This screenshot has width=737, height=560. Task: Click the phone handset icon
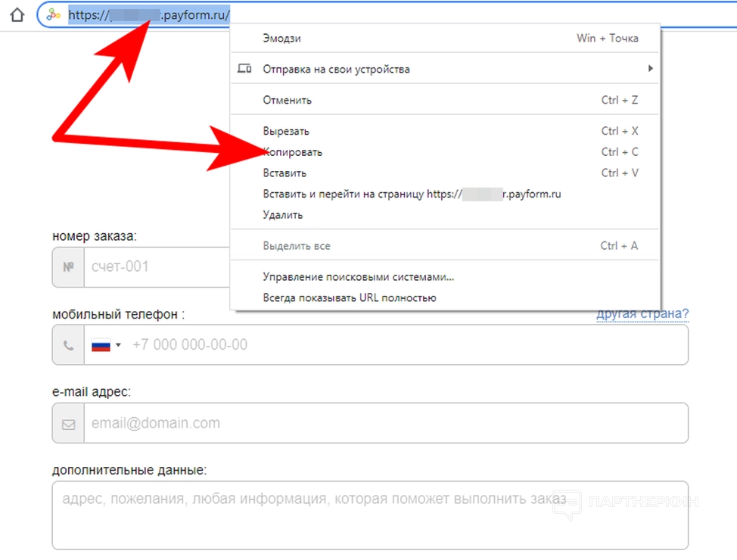69,346
